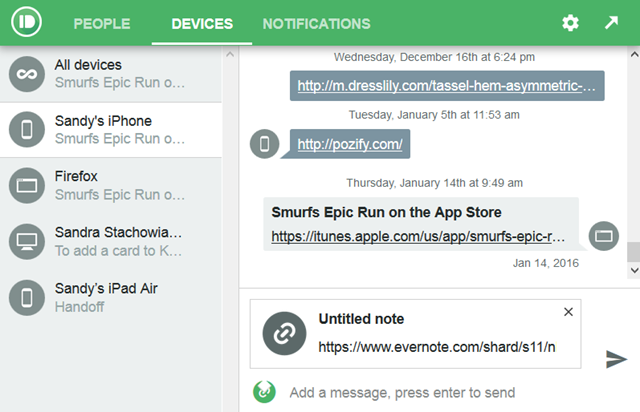The width and height of the screenshot is (640, 412).
Task: Select the Firefox browser icon
Action: 27,185
